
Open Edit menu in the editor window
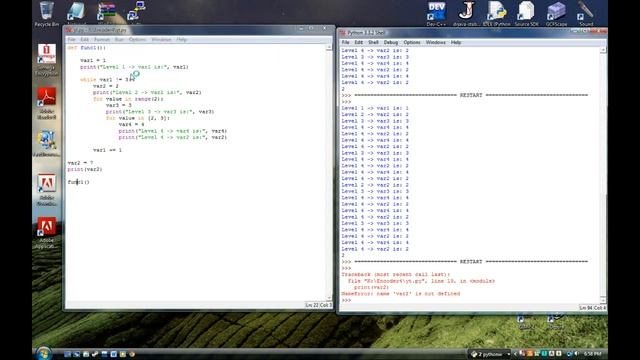[84, 40]
